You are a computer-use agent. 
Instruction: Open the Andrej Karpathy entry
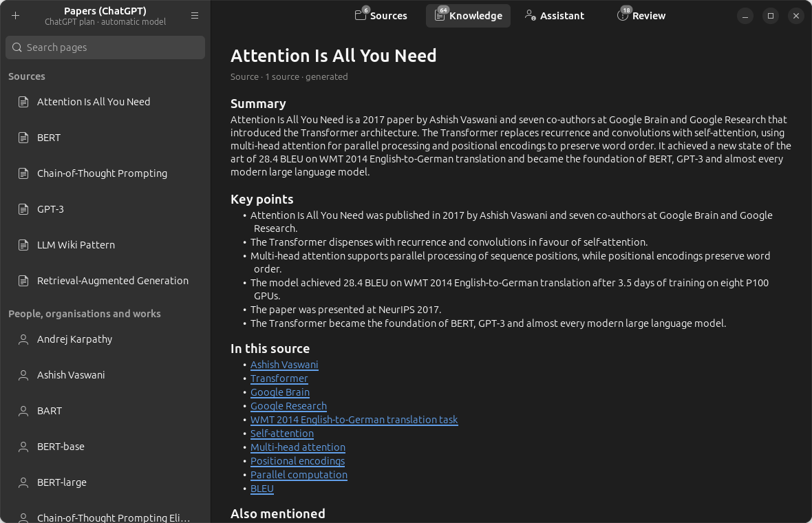[x=105, y=340]
